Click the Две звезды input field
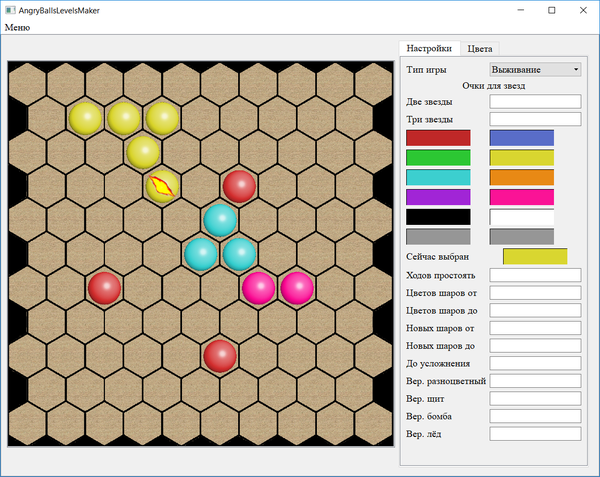 [x=535, y=101]
